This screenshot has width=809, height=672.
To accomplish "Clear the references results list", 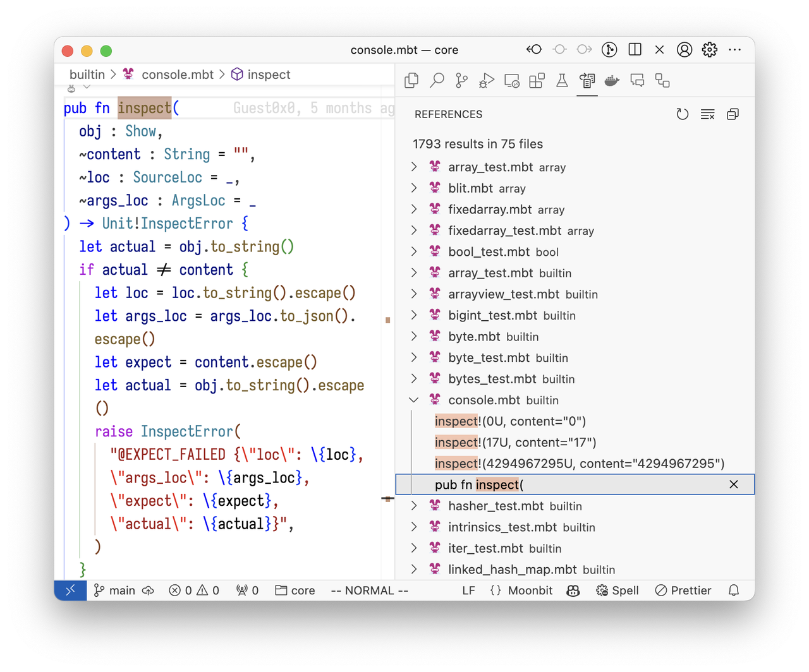I will [707, 114].
